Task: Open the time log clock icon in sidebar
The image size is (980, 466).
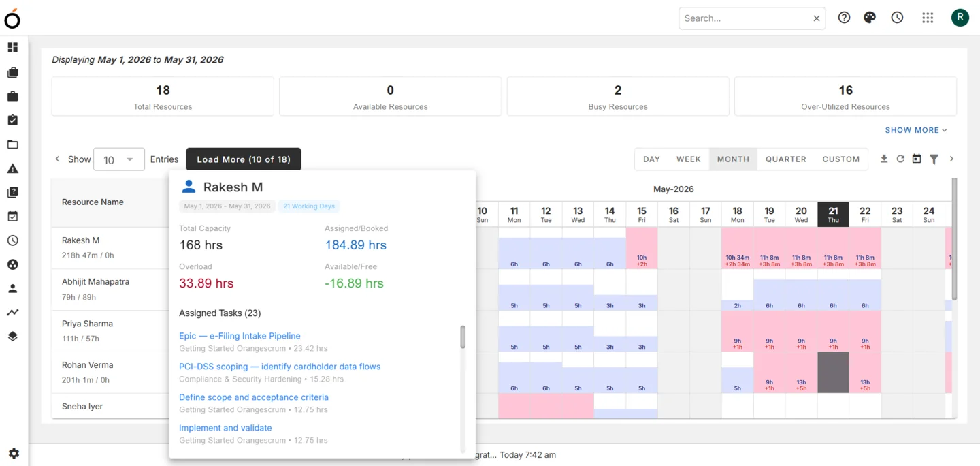Action: 13,240
